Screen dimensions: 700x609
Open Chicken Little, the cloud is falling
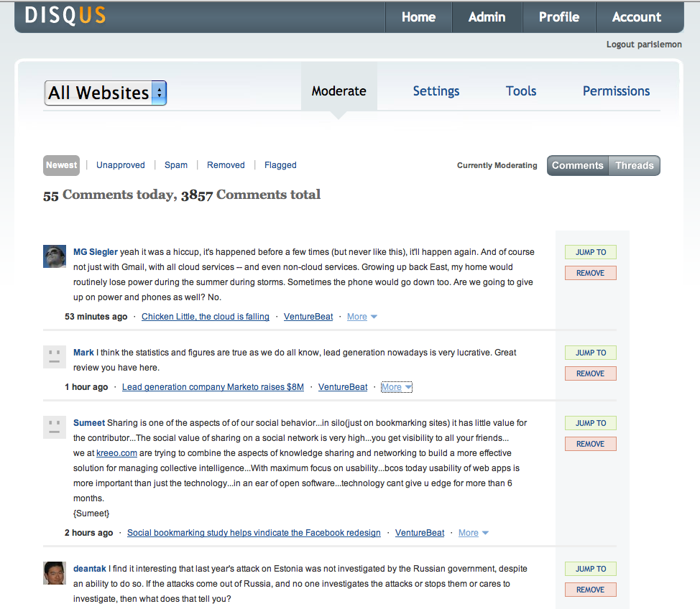pos(206,316)
